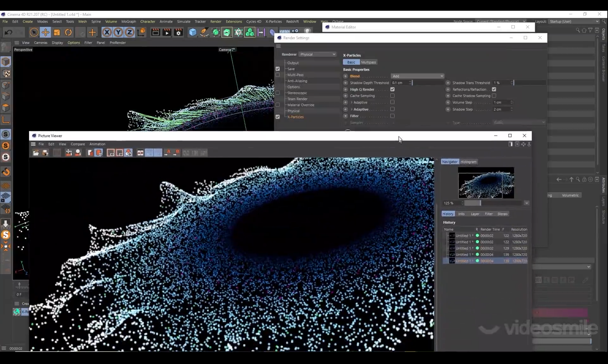The width and height of the screenshot is (608, 364).
Task: Open the Blend mode Add dropdown
Action: tap(417, 76)
